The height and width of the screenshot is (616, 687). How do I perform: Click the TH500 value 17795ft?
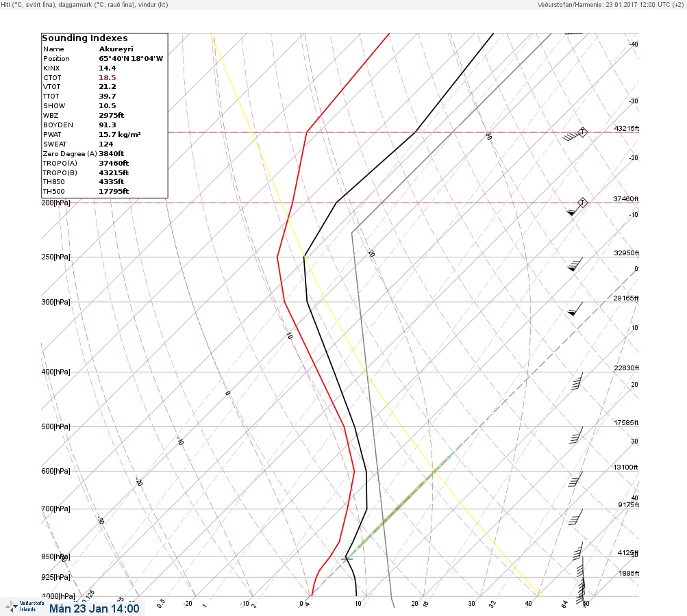coord(114,192)
